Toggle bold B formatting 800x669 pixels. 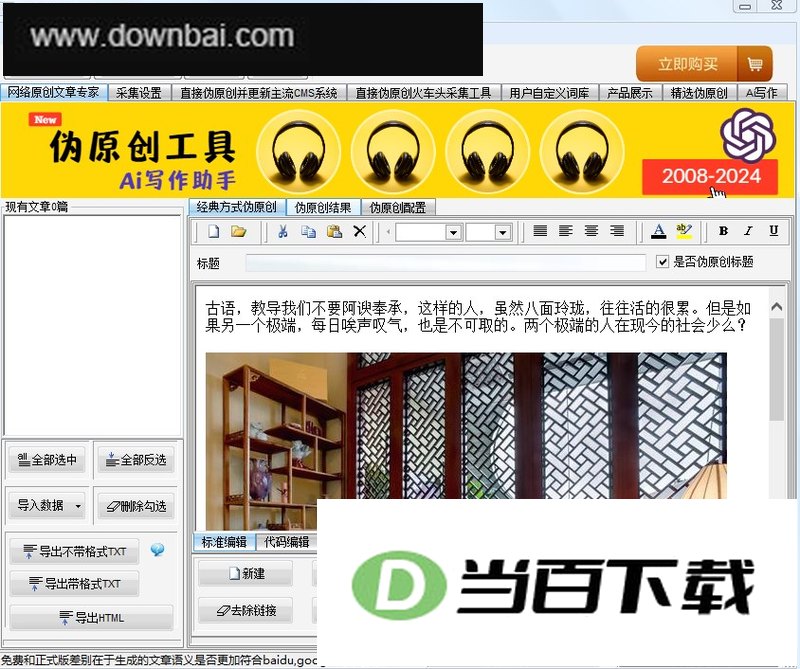click(723, 231)
